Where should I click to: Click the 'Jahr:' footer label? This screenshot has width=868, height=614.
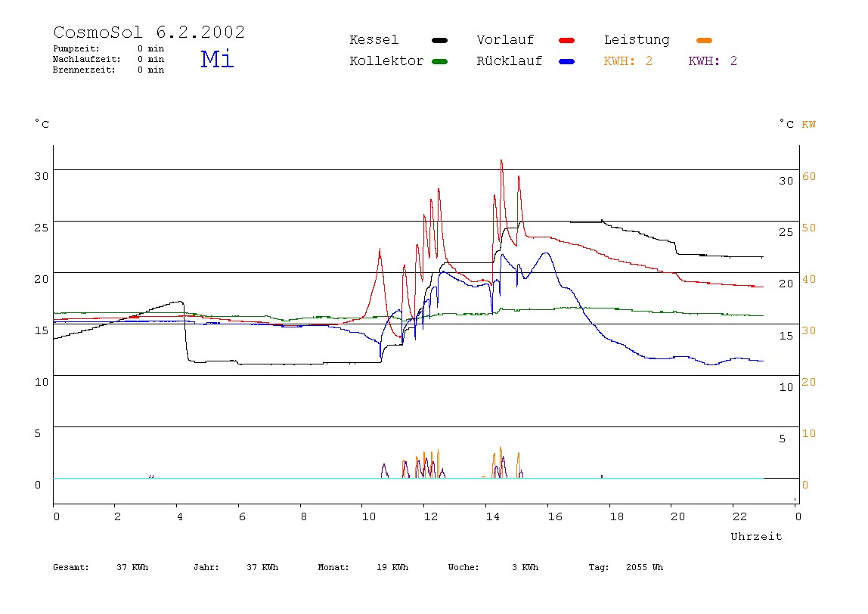pyautogui.click(x=206, y=567)
